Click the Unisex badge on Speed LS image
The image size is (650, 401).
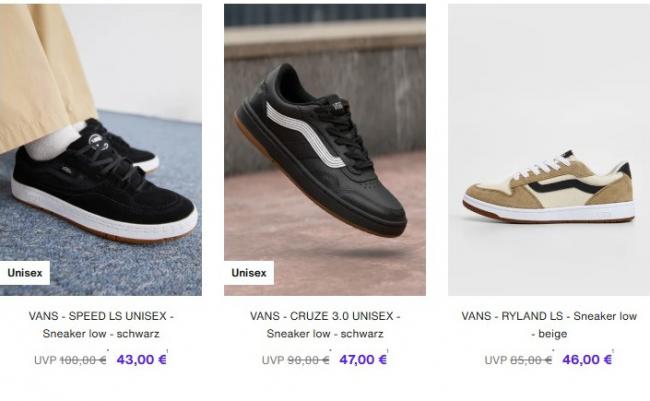(x=25, y=273)
